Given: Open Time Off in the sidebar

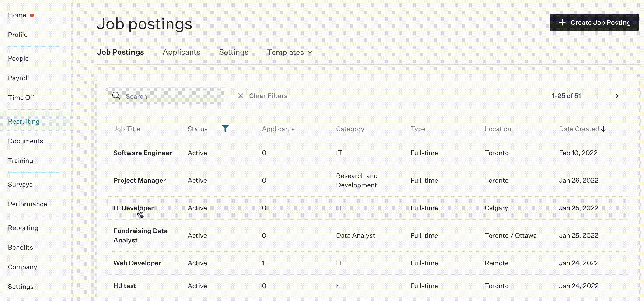Looking at the screenshot, I should (x=21, y=98).
